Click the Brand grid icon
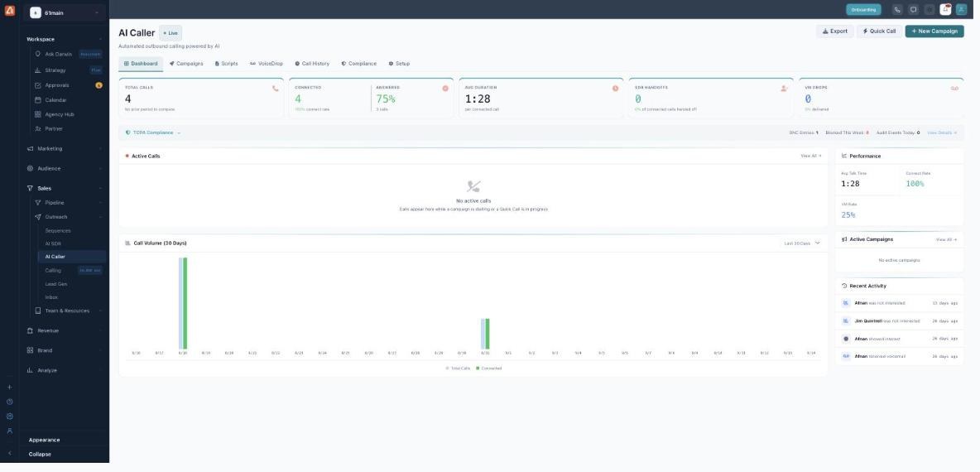 (30, 351)
